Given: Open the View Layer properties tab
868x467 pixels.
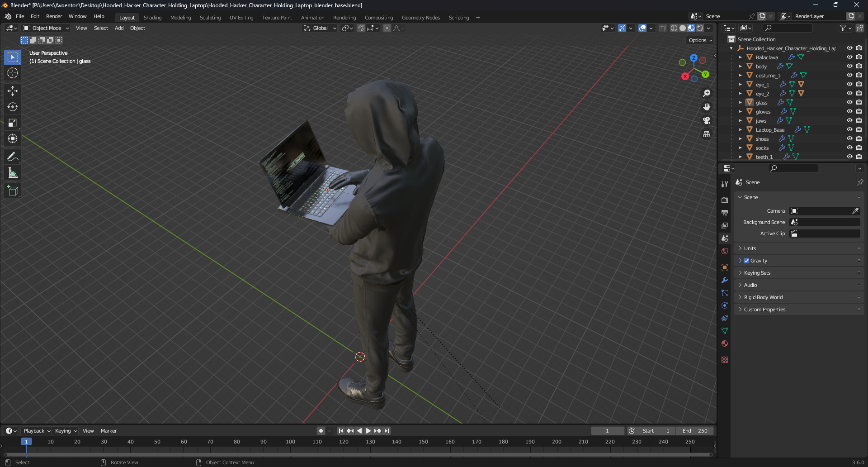Looking at the screenshot, I should [x=725, y=225].
